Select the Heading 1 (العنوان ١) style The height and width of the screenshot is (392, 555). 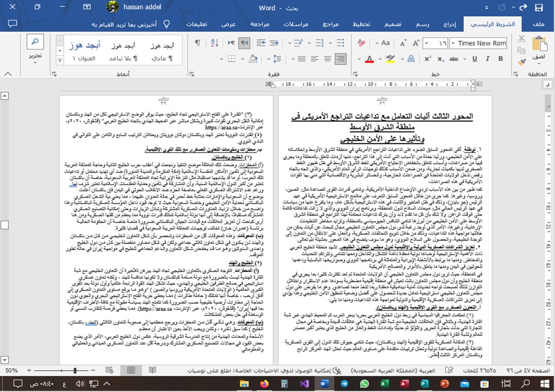coord(84,51)
